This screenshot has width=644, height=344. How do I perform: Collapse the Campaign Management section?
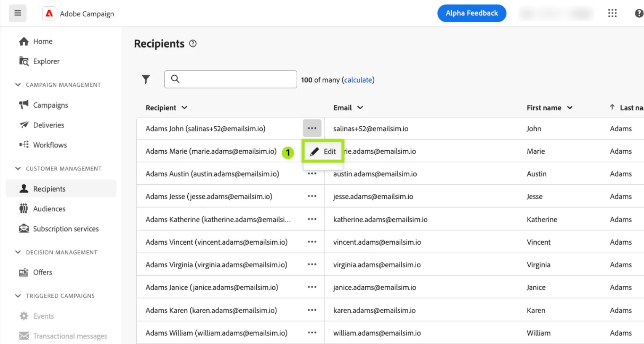18,85
